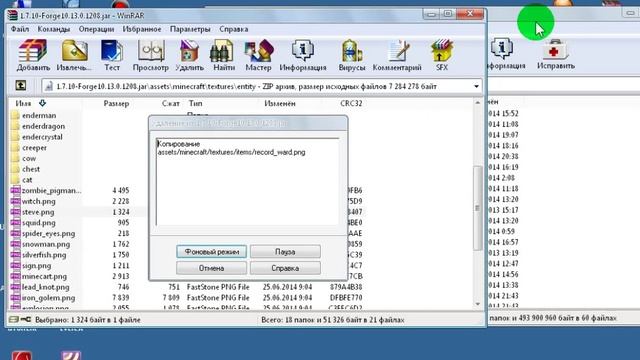This screenshot has height=360, width=640.
Task: Select snowman.png file
Action: tap(40, 244)
